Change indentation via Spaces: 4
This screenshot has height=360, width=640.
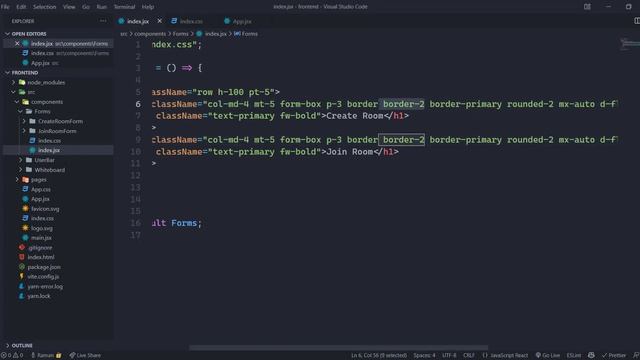tap(424, 356)
